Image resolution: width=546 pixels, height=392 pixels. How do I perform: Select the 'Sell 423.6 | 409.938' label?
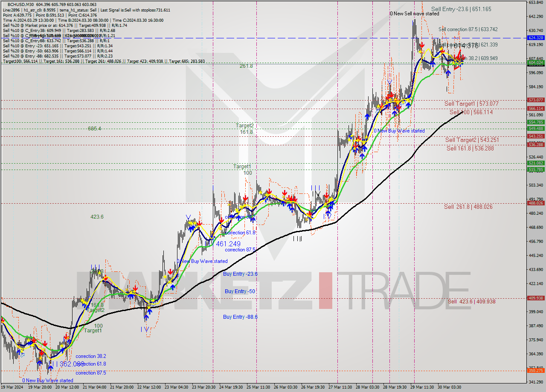click(x=472, y=301)
